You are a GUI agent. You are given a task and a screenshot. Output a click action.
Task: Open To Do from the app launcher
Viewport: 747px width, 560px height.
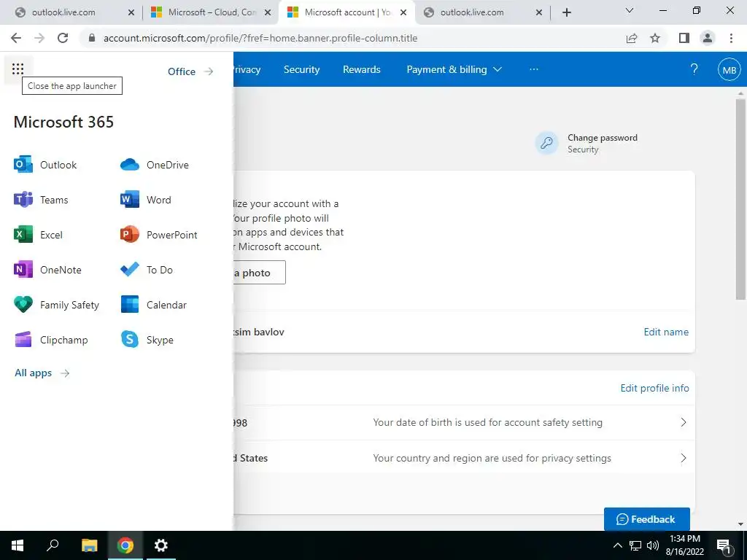(x=146, y=270)
